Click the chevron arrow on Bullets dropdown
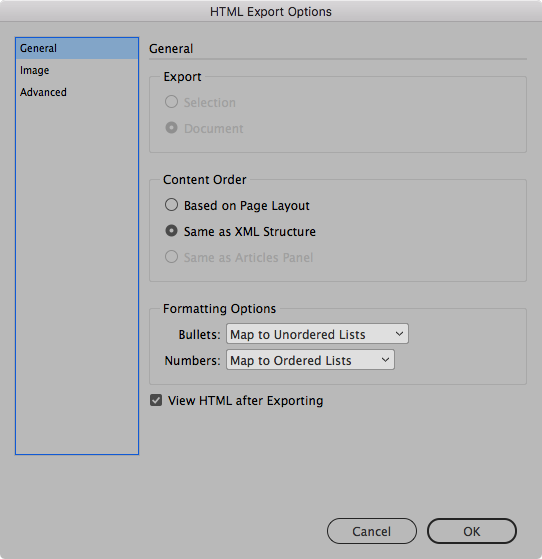The image size is (542, 559). 399,334
